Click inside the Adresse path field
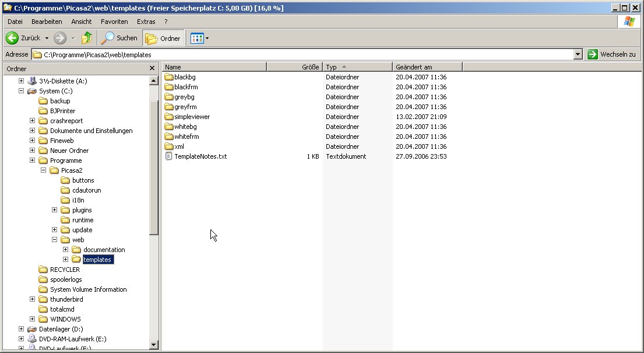644x353 pixels. click(291, 54)
